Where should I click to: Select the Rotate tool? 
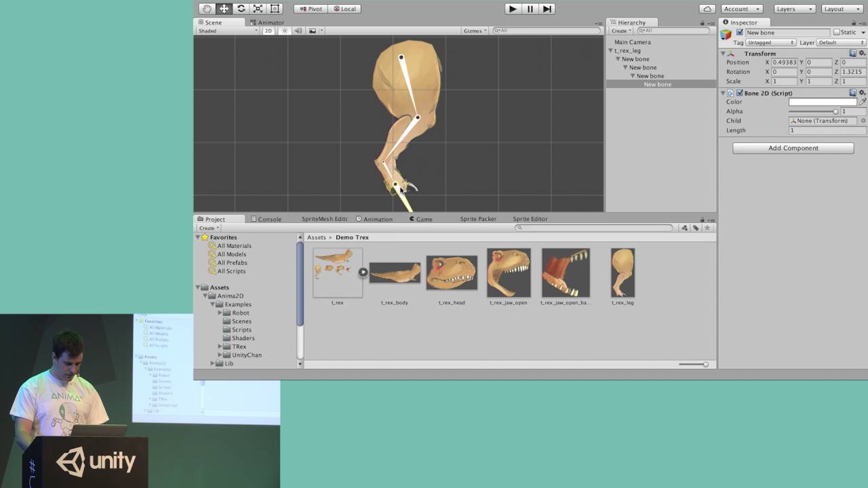pyautogui.click(x=241, y=9)
